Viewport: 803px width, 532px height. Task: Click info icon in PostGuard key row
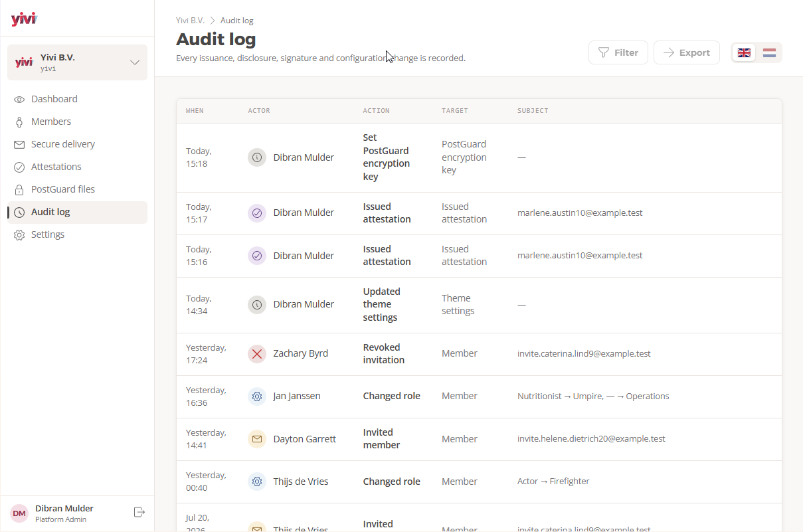(257, 157)
